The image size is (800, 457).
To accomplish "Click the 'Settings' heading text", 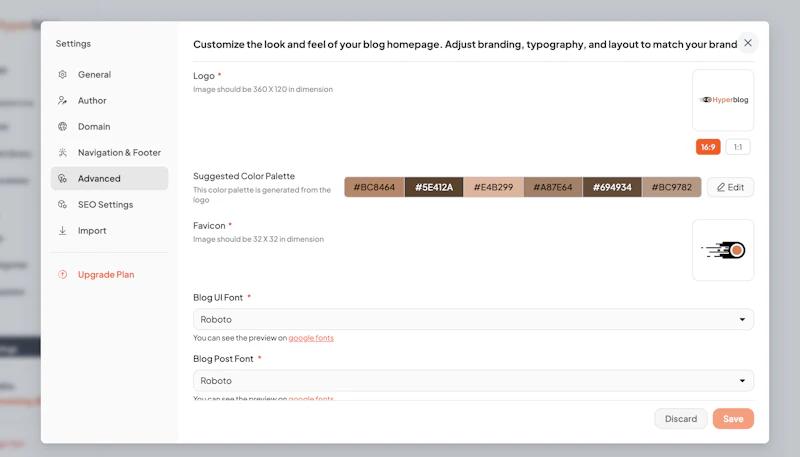I will [73, 44].
